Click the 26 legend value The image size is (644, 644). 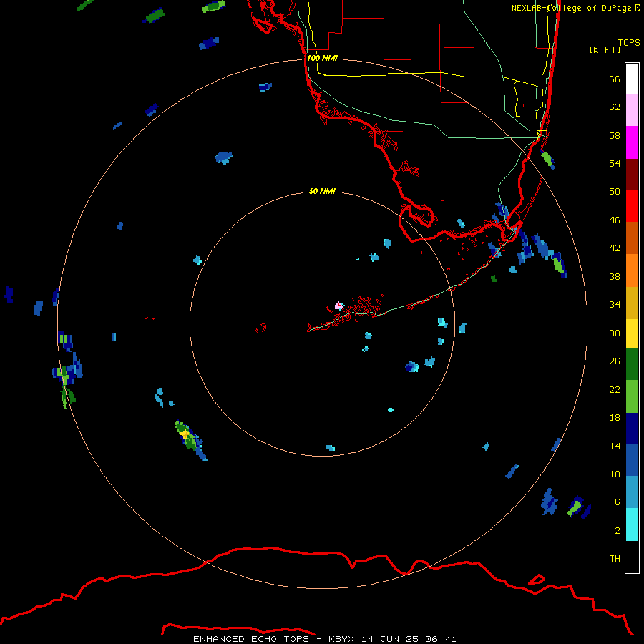[615, 361]
